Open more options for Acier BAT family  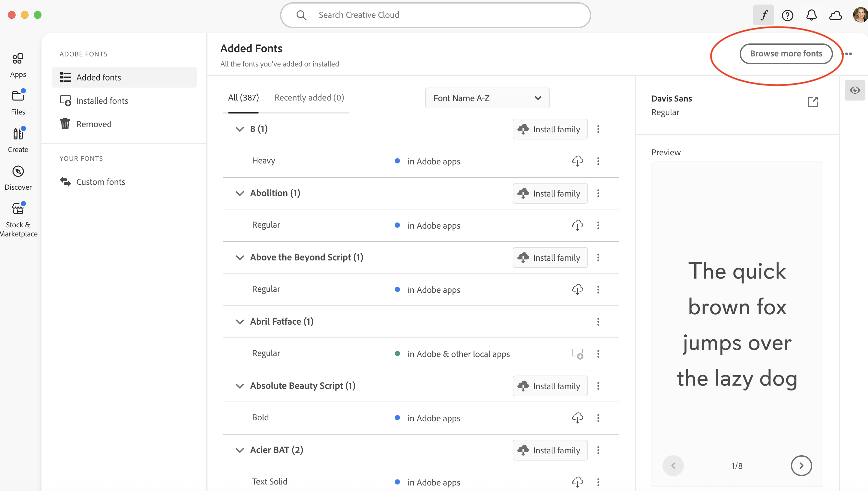(x=598, y=450)
